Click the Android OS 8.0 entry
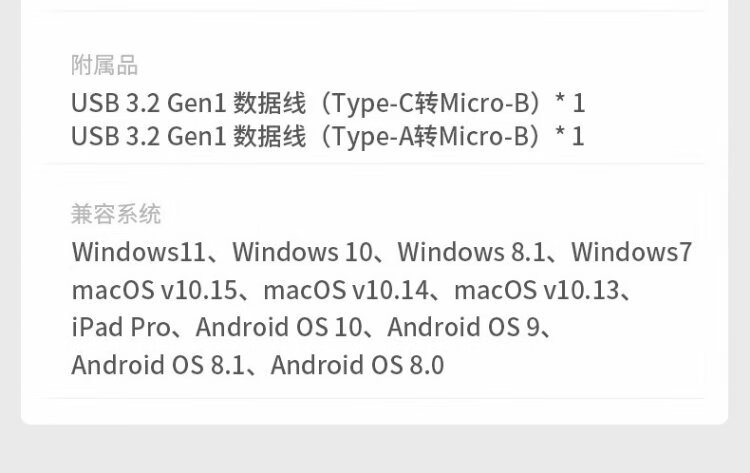Viewport: 750px width, 473px height. [357, 365]
